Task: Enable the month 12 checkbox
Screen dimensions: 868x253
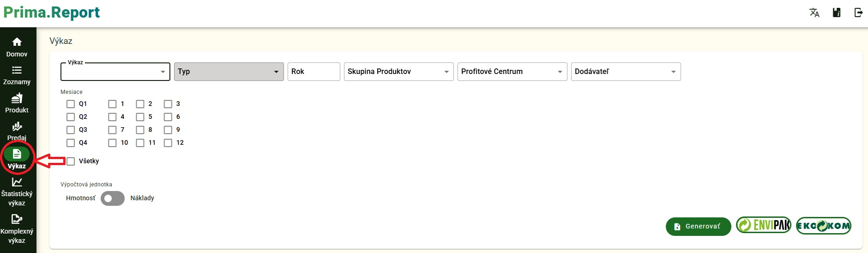Action: tap(168, 143)
